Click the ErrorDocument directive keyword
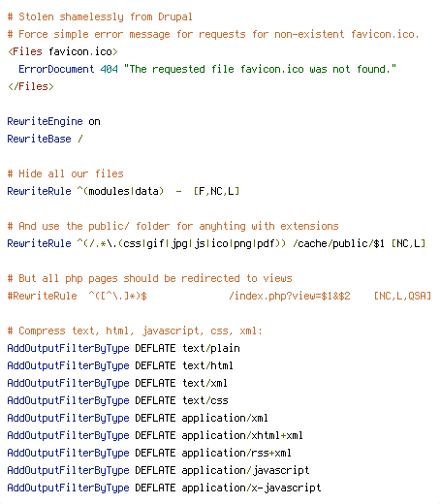440x504 pixels. click(x=56, y=69)
